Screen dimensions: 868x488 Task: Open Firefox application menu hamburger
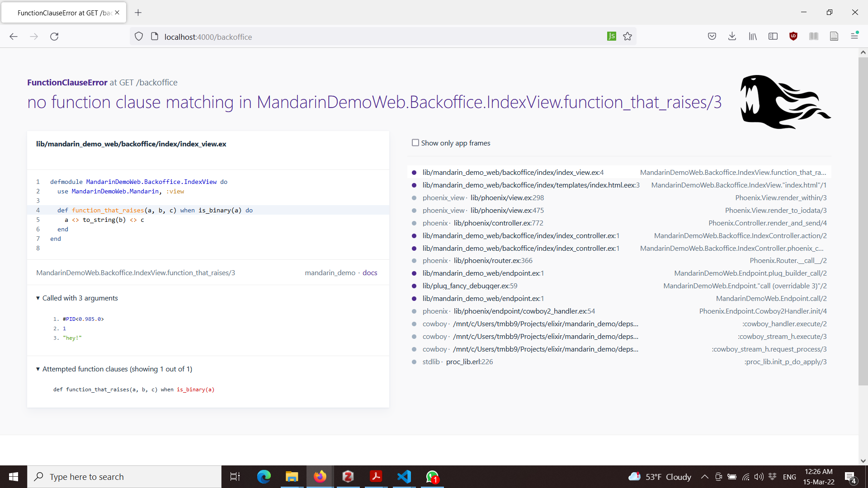[854, 36]
